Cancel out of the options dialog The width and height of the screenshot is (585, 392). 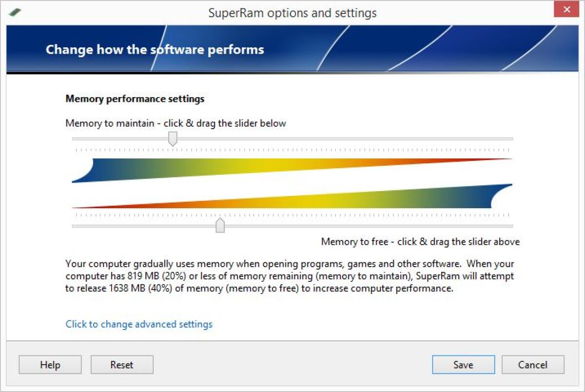tap(533, 364)
